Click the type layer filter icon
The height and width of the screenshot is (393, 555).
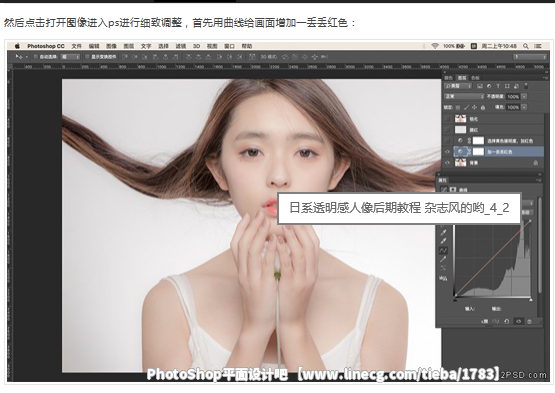click(498, 86)
